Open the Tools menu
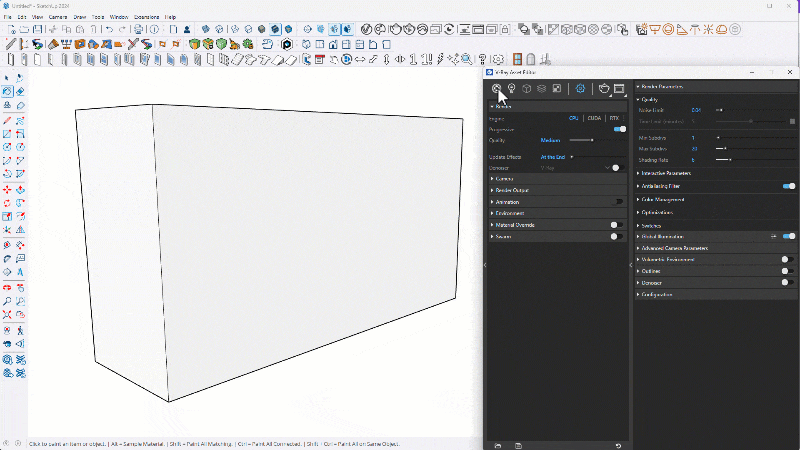The width and height of the screenshot is (800, 450). click(x=98, y=17)
